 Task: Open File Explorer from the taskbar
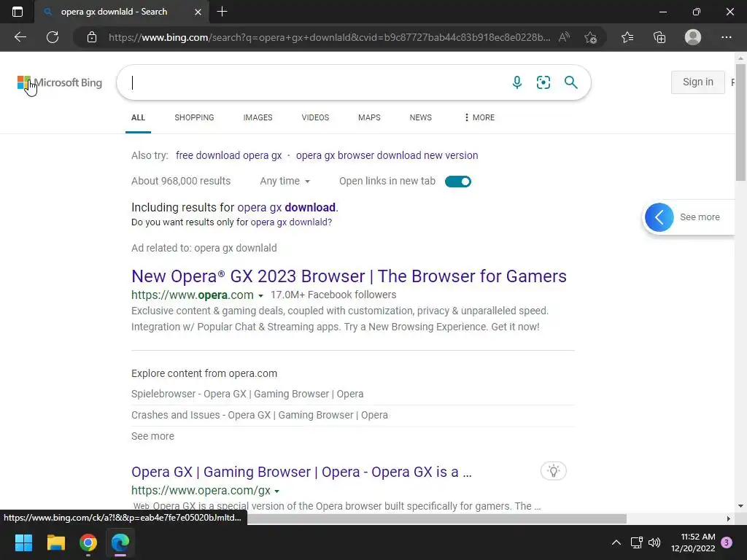coord(55,542)
